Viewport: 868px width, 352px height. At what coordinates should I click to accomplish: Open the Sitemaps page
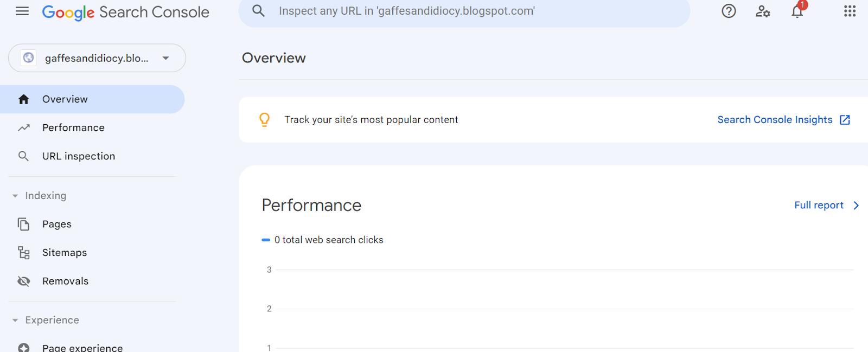pos(65,253)
